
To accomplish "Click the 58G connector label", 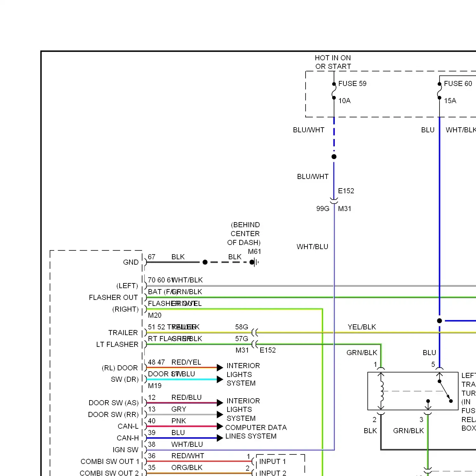I will coord(241,327).
